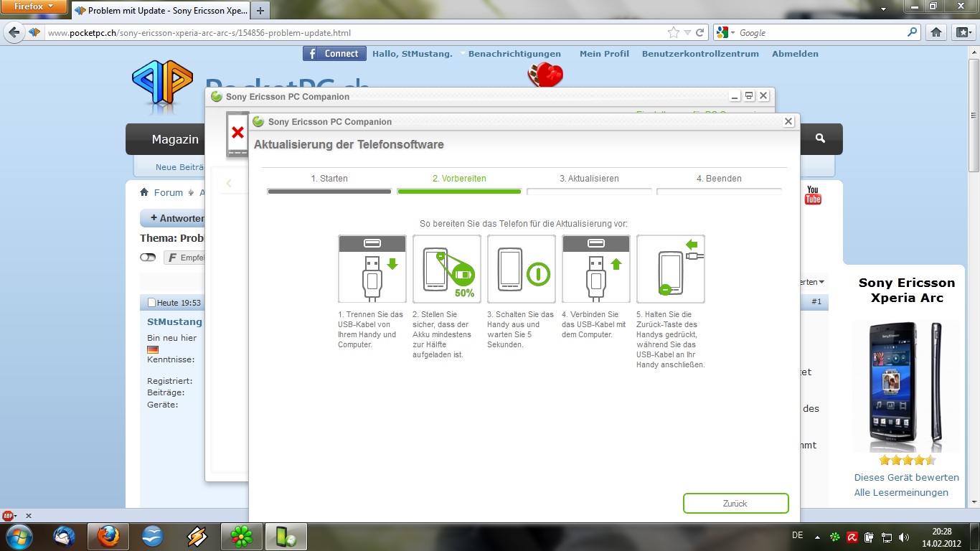The image size is (980, 551).
Task: Switch to PC Companion in the taskbar
Action: 286,536
